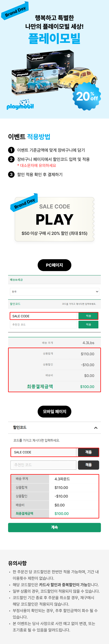Click the PC페이지 pill label
The height and width of the screenshot is (644, 109).
click(x=54, y=265)
